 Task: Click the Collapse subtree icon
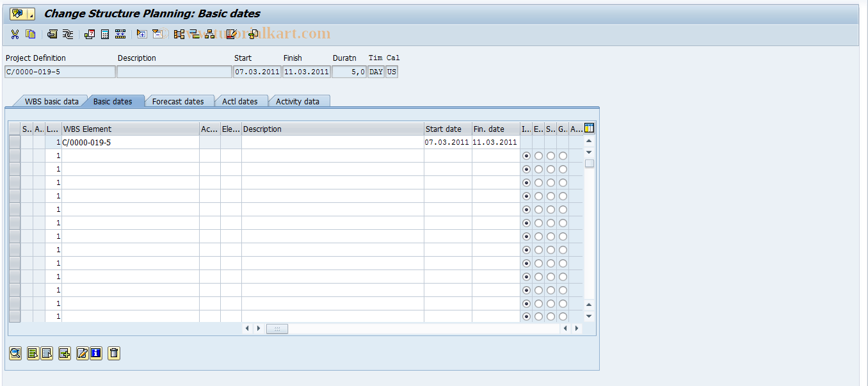[157, 34]
